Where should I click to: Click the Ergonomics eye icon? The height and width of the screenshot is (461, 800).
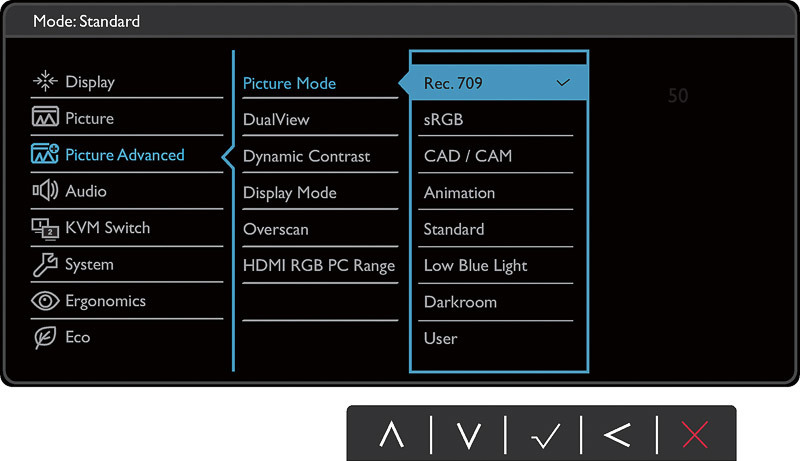pyautogui.click(x=45, y=301)
